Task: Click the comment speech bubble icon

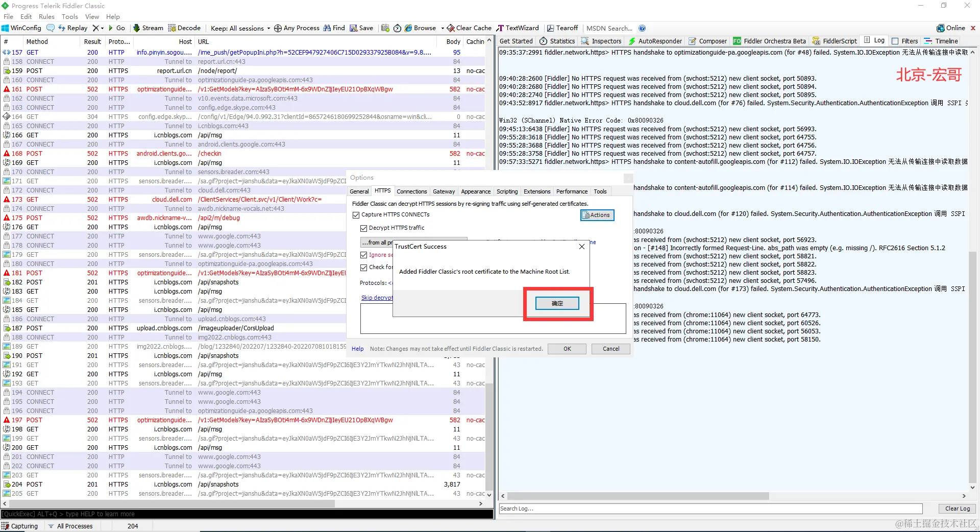Action: (x=51, y=28)
